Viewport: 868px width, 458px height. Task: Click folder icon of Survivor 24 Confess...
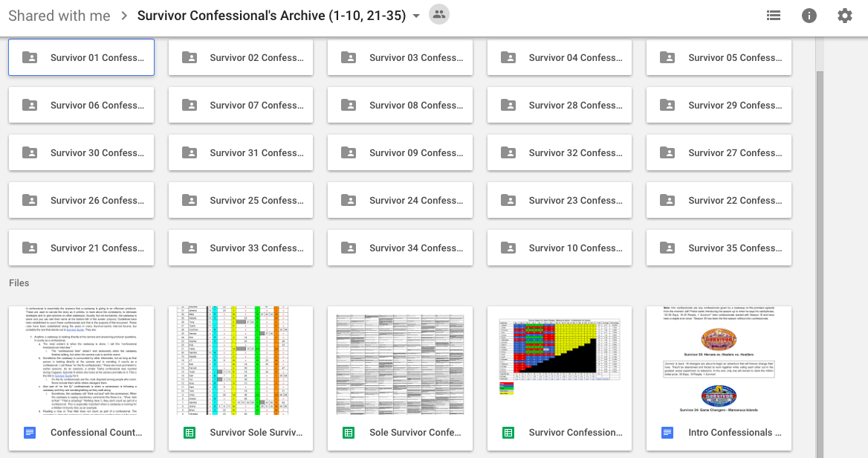pos(349,200)
